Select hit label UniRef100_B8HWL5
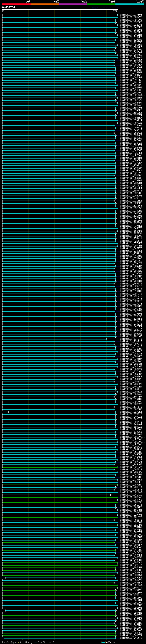 (x=131, y=47)
